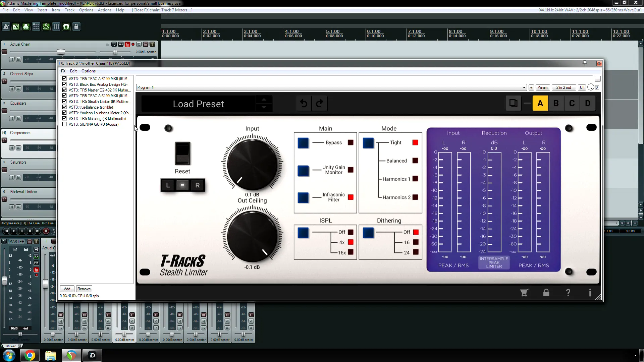The width and height of the screenshot is (644, 362).
Task: Open the FX menu in the chain header
Action: tap(63, 71)
